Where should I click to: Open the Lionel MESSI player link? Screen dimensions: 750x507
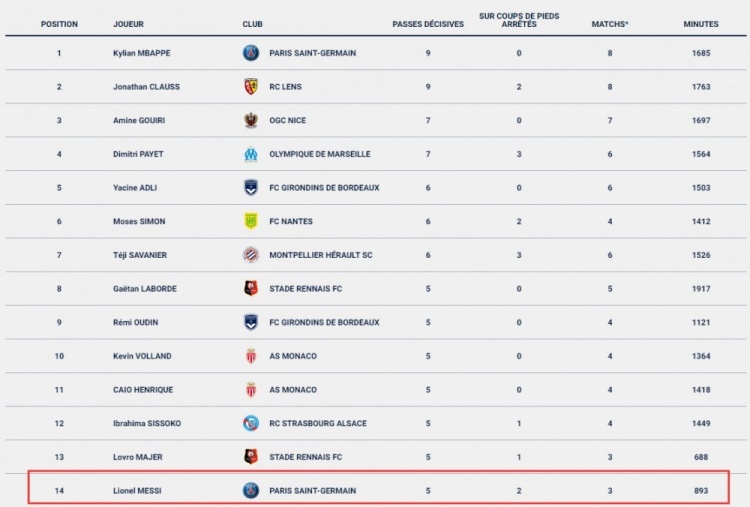pyautogui.click(x=137, y=491)
